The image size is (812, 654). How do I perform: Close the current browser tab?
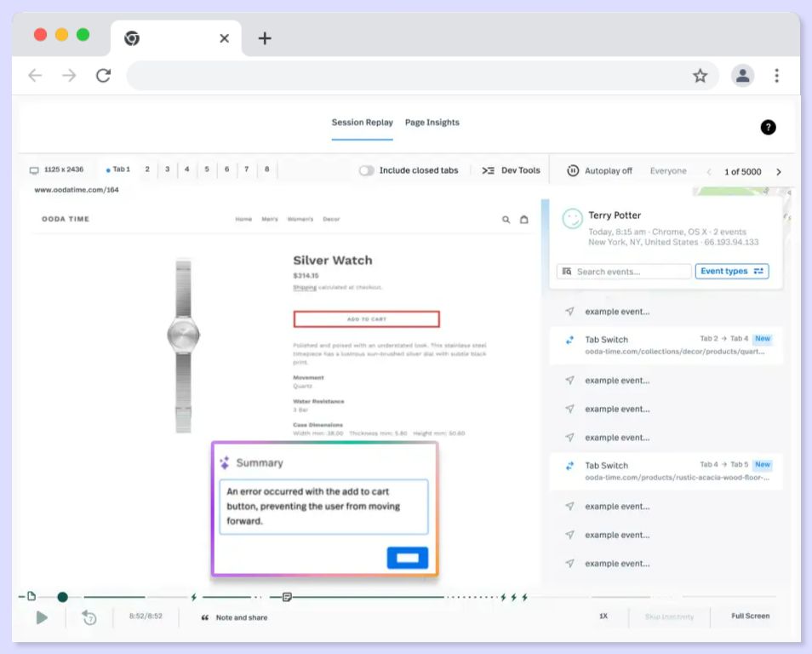coord(224,38)
